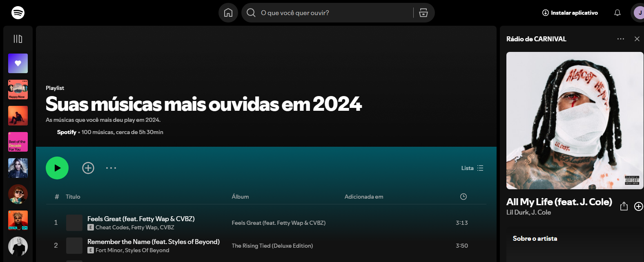The width and height of the screenshot is (644, 262).
Task: Open Rádio de CARNIVAL panel options menu
Action: pyautogui.click(x=621, y=39)
